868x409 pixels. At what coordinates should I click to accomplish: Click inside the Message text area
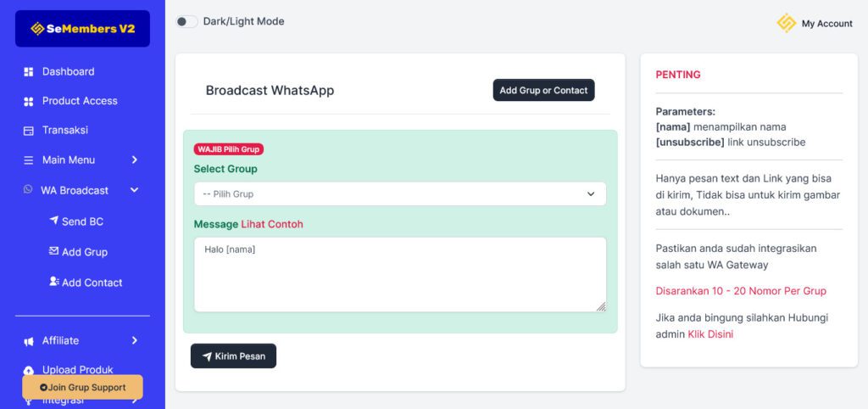[400, 274]
